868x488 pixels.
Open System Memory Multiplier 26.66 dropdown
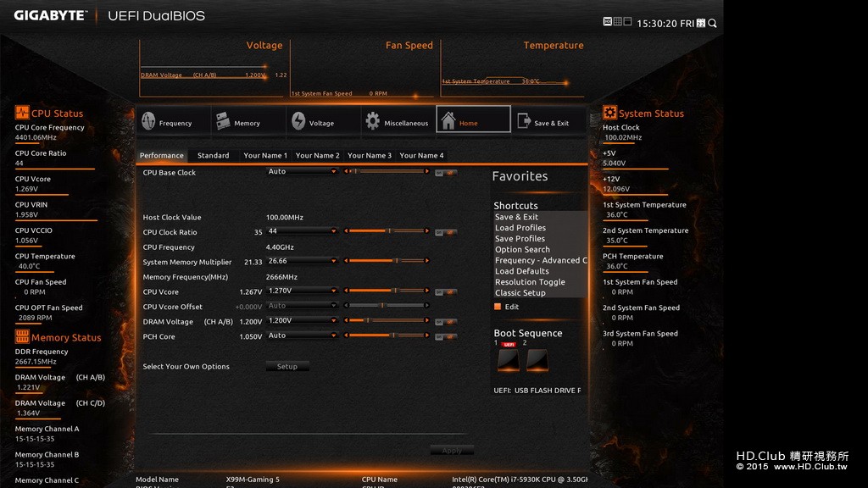pyautogui.click(x=302, y=261)
